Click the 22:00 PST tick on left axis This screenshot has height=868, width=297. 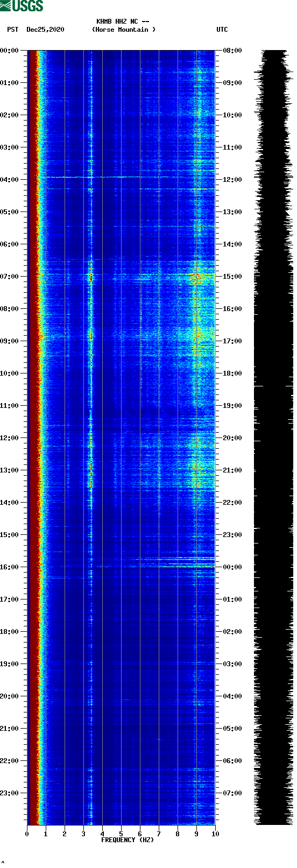pyautogui.click(x=10, y=761)
